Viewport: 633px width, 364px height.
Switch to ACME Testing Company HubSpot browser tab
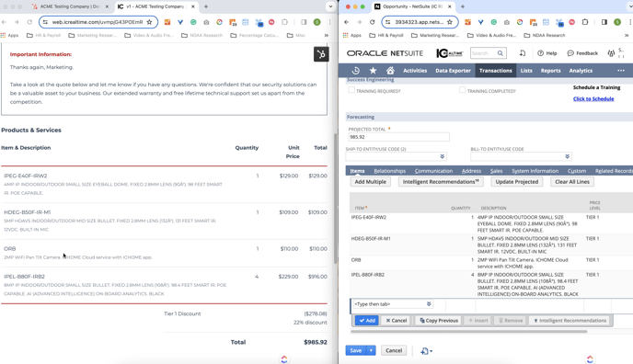click(71, 6)
